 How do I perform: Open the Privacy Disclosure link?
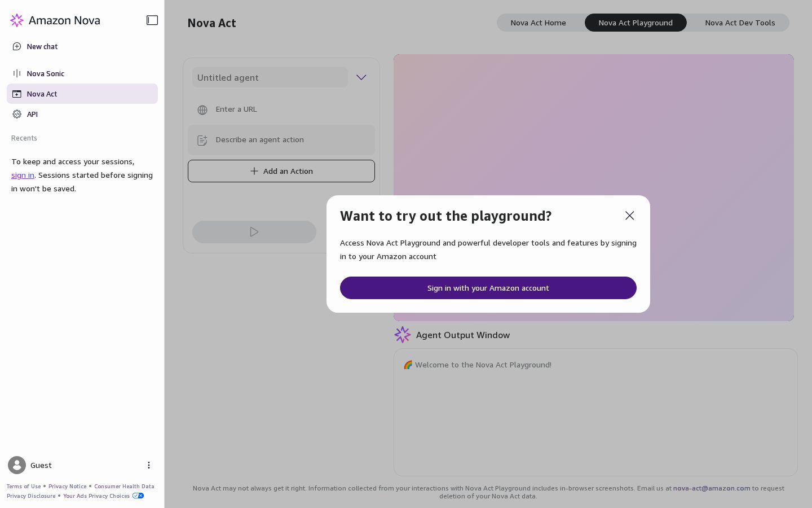31,496
